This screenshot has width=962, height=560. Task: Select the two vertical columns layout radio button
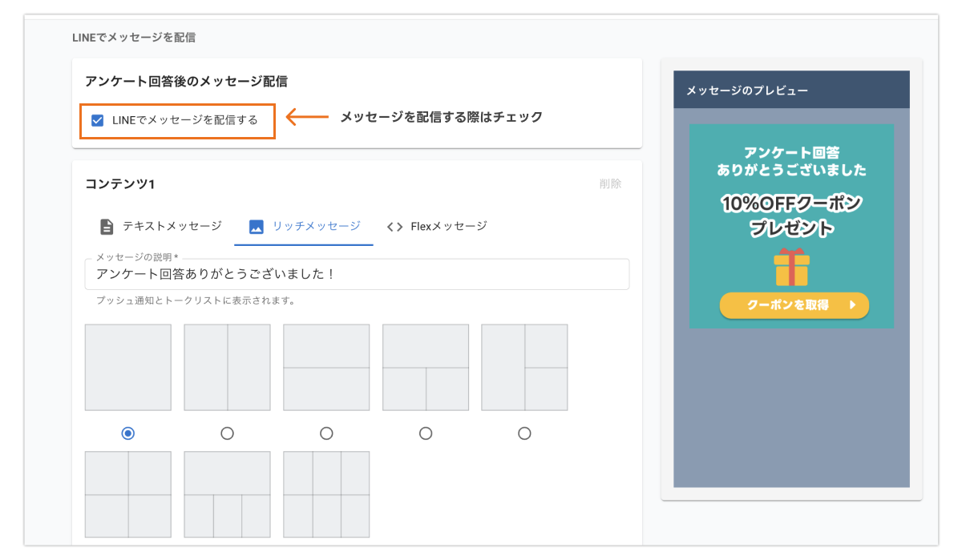coord(227,433)
